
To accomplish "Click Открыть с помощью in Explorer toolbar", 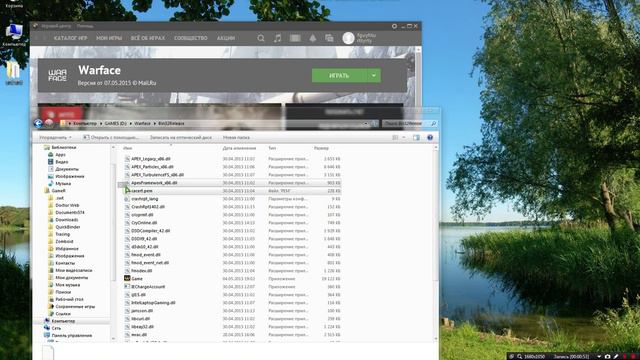I will (x=111, y=138).
